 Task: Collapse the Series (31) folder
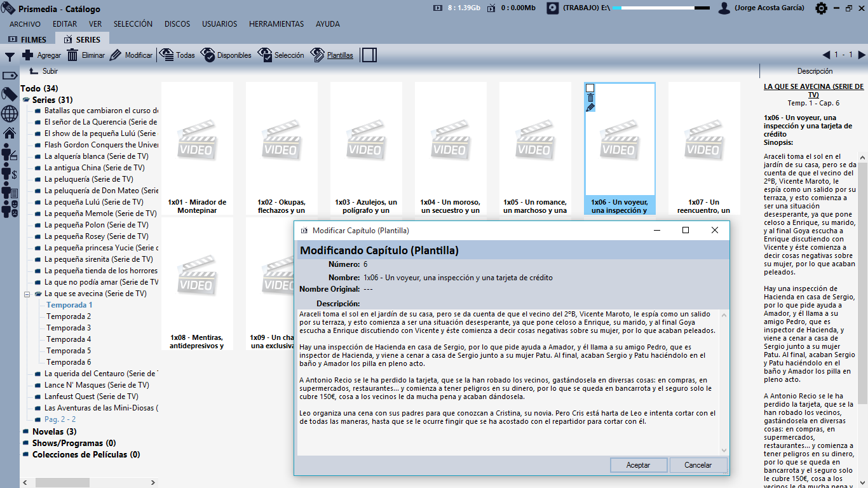[26, 100]
